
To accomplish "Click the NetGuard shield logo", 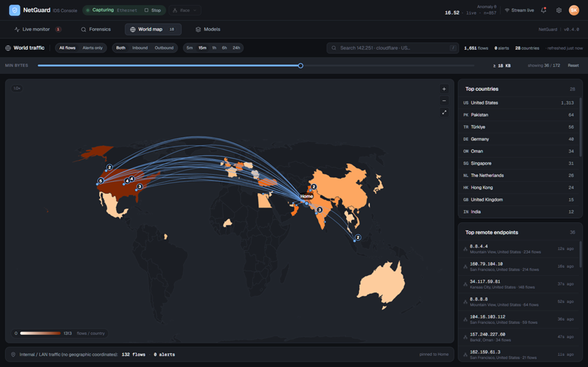I will [x=14, y=10].
